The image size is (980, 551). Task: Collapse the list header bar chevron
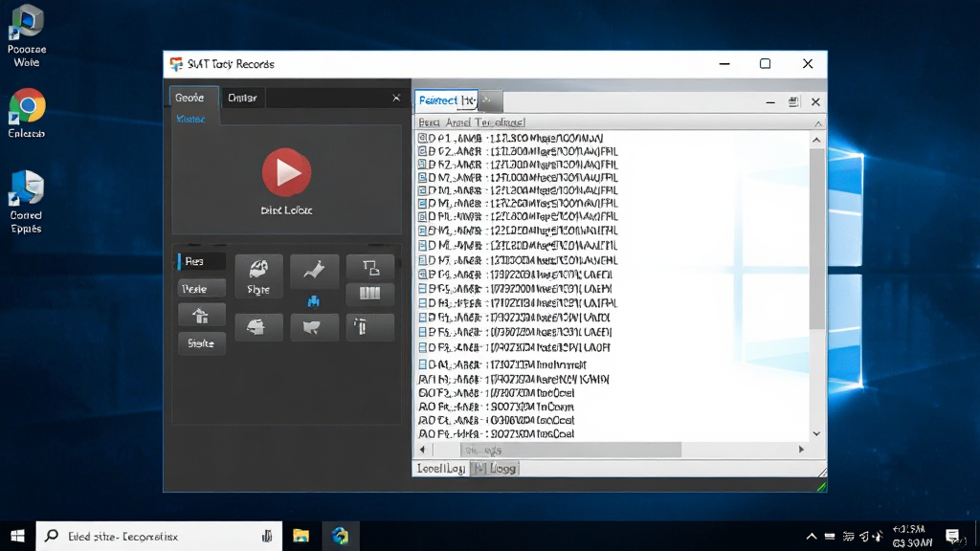click(x=817, y=123)
